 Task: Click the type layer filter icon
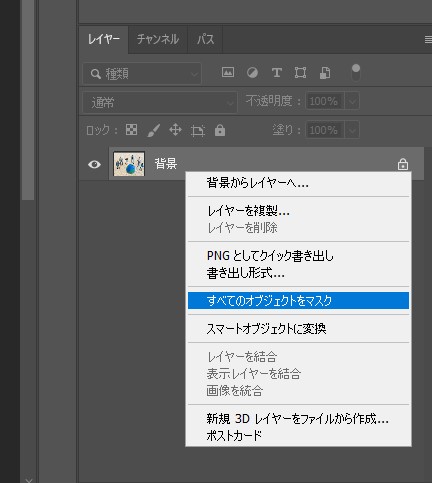pos(277,72)
